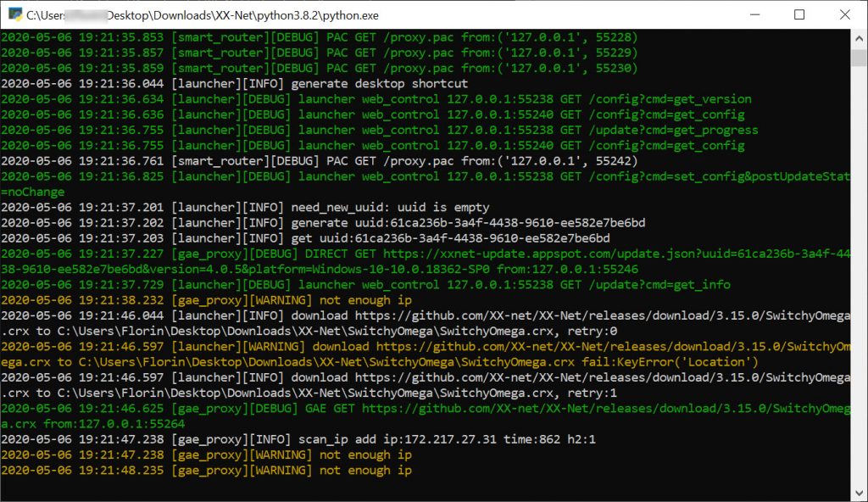Click the 'set_config&postUpdateStat' log entry
This screenshot has width=868, height=502.
point(426,176)
